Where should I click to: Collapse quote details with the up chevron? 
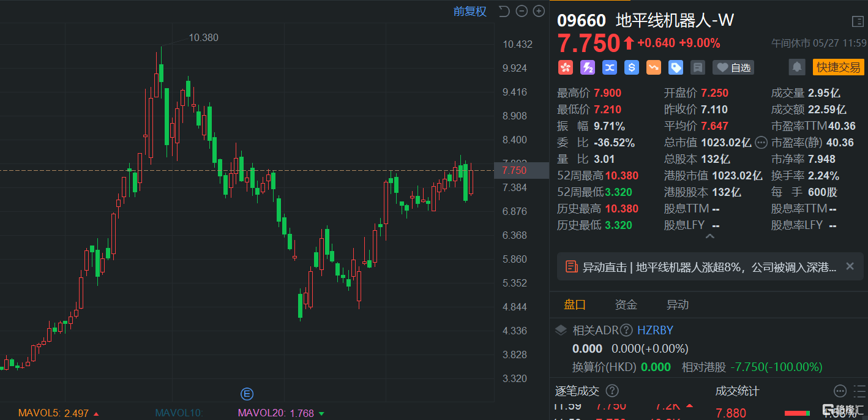[709, 236]
